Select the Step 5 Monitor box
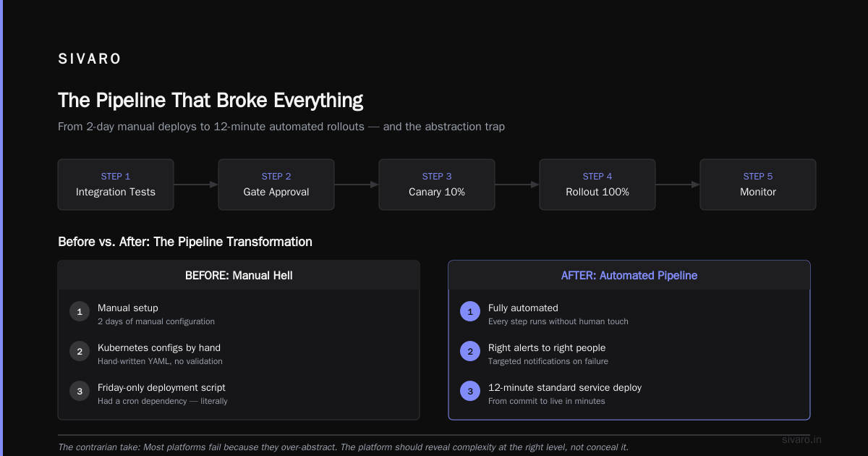 [x=758, y=185]
